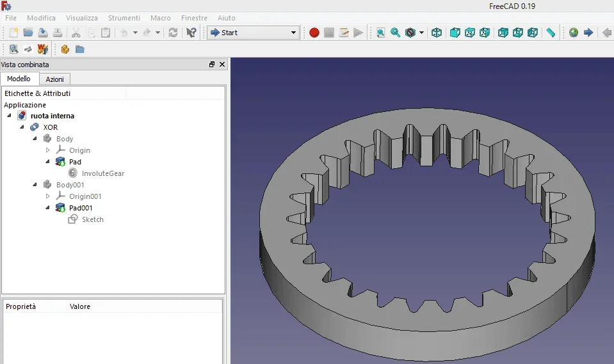
Task: Click the Refresh recompute icon
Action: pos(173,33)
